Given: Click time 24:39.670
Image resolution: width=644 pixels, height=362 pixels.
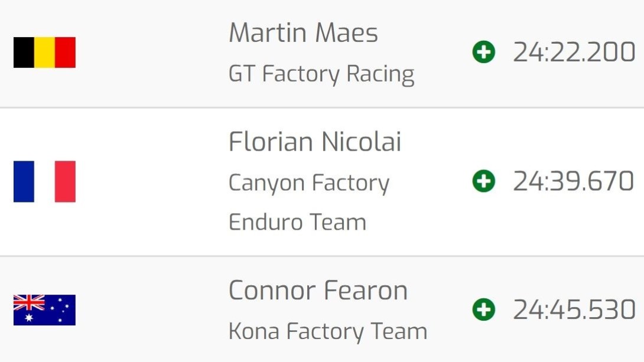Looking at the screenshot, I should 574,181.
